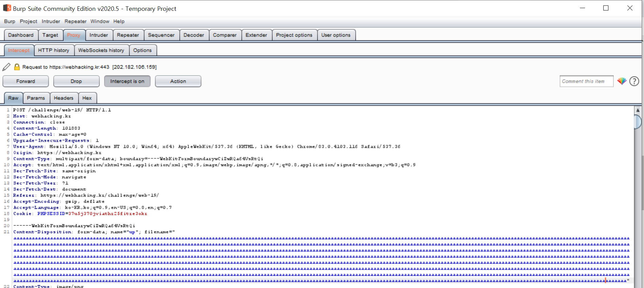Open the Intruder menu
This screenshot has width=644, height=288.
pyautogui.click(x=51, y=21)
